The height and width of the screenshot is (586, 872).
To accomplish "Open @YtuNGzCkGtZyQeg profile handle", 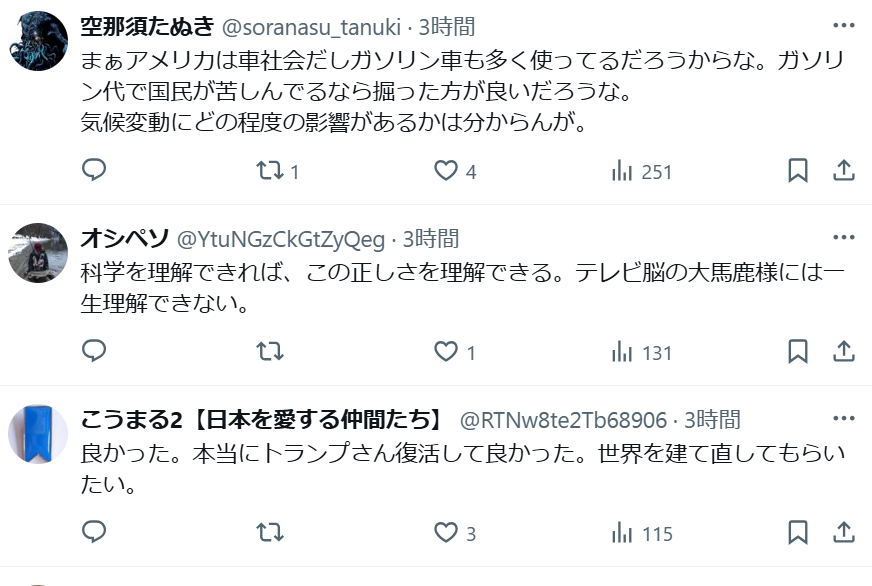I will [x=281, y=239].
